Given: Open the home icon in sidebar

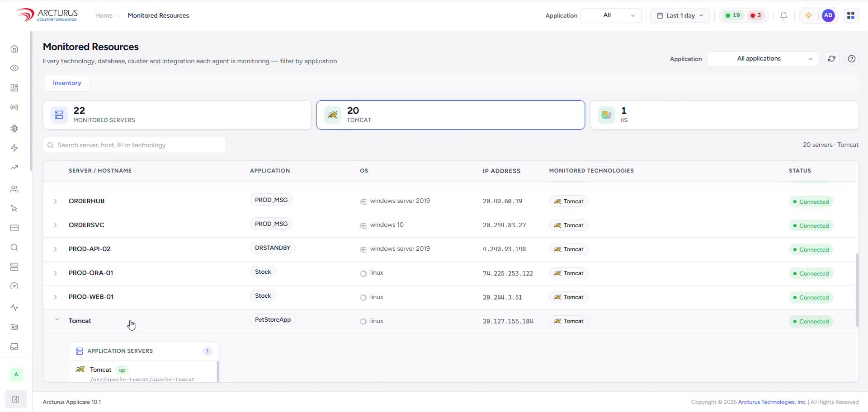Looking at the screenshot, I should 14,49.
